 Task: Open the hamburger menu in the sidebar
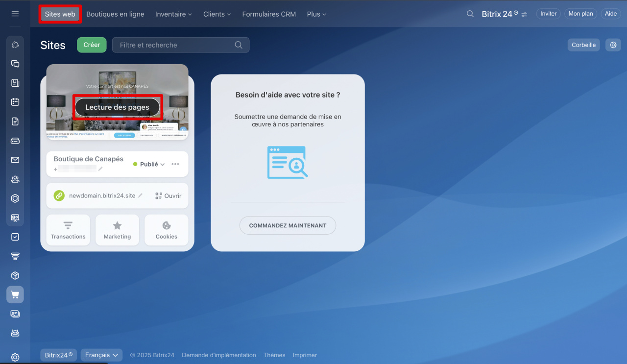click(x=15, y=14)
